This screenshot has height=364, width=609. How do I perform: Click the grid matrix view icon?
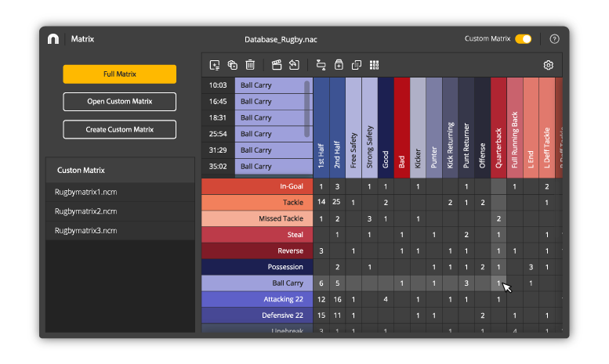[374, 66]
